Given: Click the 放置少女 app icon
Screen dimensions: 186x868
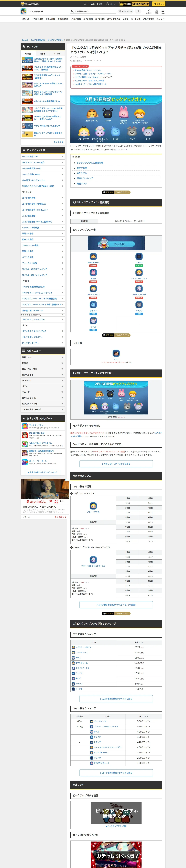Looking at the screenshot, I should tap(25, 453).
